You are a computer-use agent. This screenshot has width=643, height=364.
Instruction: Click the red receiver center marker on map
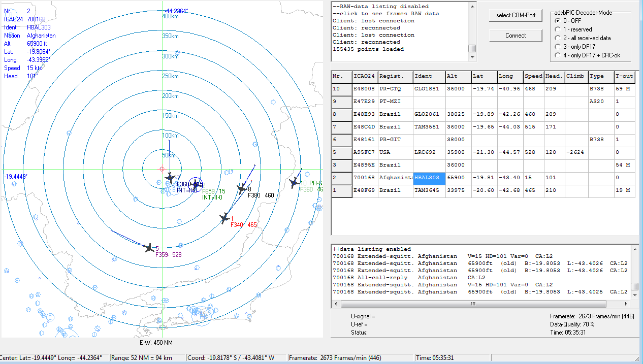click(162, 169)
